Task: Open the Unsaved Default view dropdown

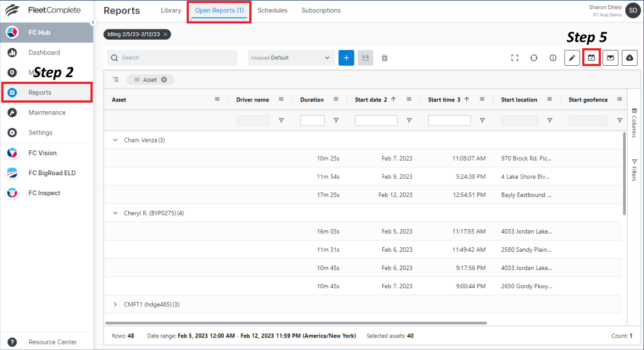Action: [291, 58]
